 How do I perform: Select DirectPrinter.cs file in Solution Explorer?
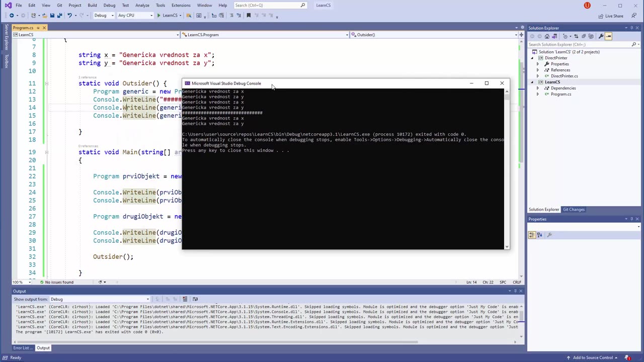tap(564, 76)
